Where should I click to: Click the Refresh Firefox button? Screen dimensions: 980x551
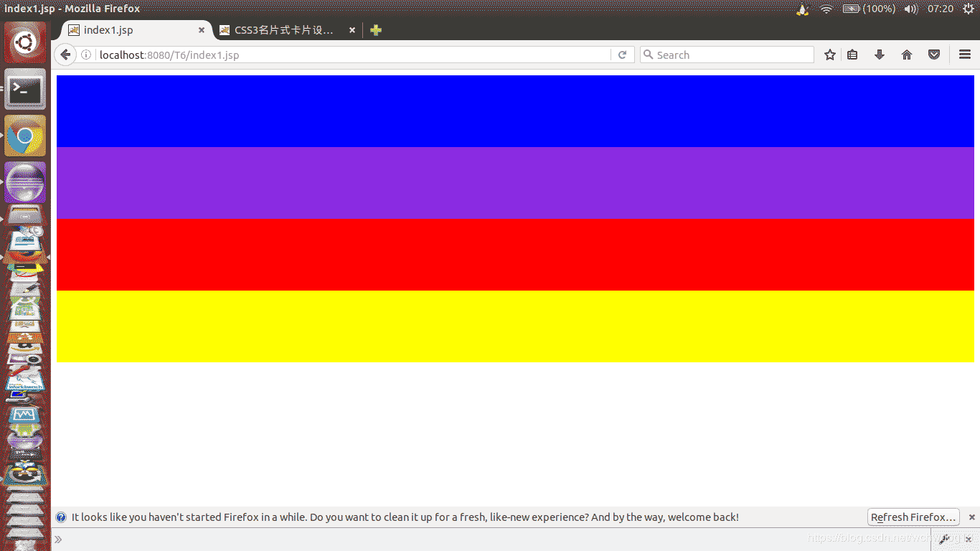(x=913, y=517)
